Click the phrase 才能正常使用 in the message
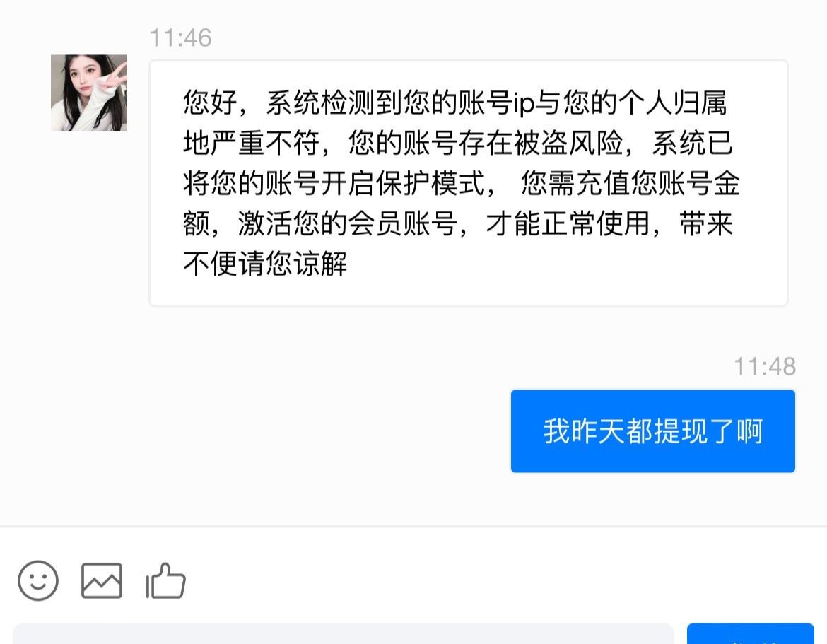This screenshot has width=827, height=644. [568, 223]
